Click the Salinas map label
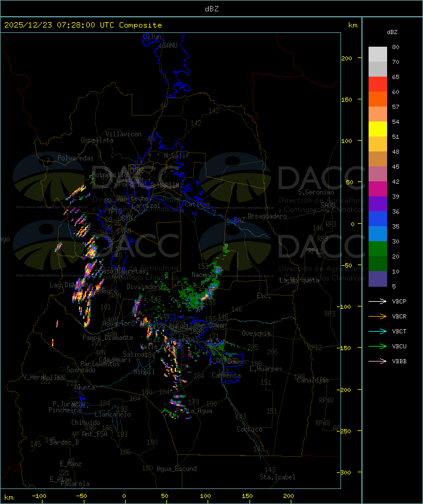This screenshot has width=423, height=504. pyautogui.click(x=135, y=354)
